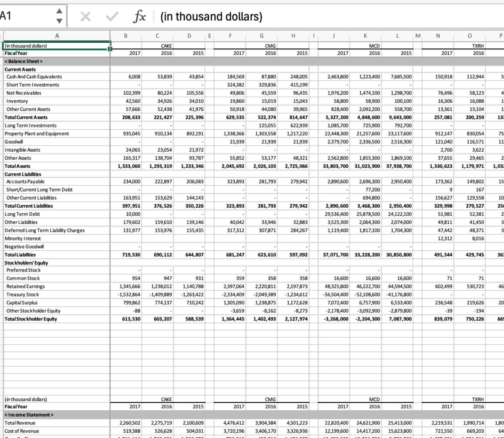
Task: Select column N header
Action: (x=438, y=36)
